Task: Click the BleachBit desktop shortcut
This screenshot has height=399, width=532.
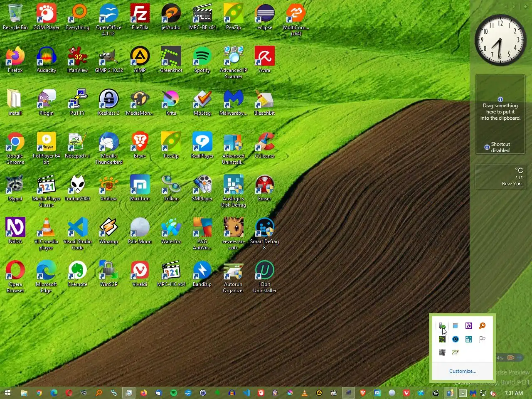Action: pos(265,103)
